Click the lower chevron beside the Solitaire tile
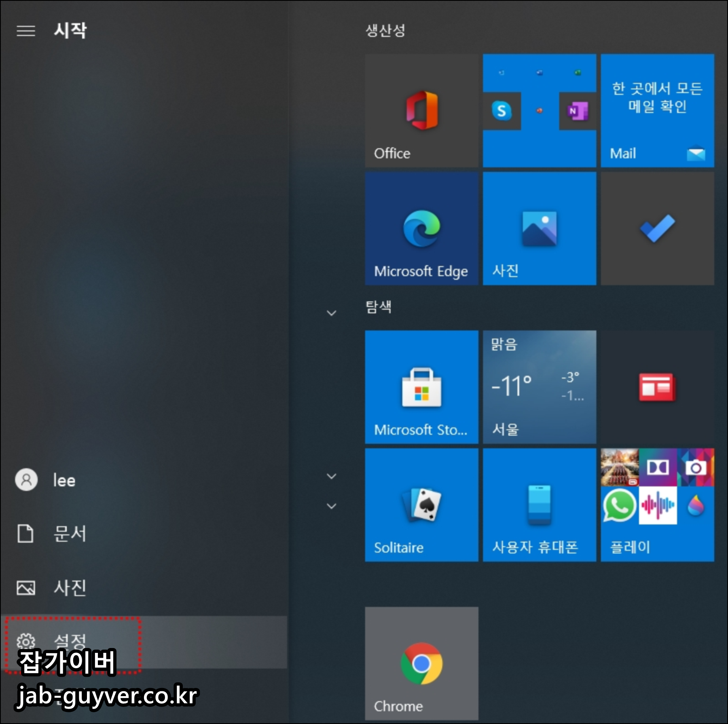The image size is (728, 724). [331, 506]
